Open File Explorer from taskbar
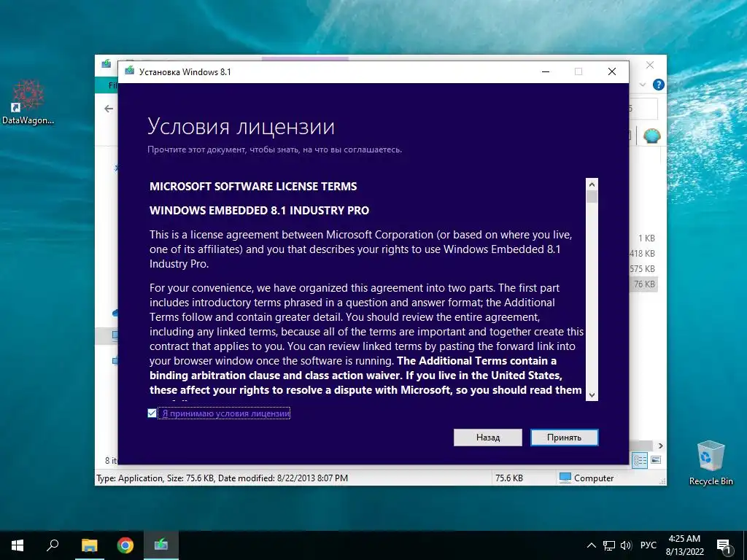Image resolution: width=747 pixels, height=560 pixels. (89, 545)
